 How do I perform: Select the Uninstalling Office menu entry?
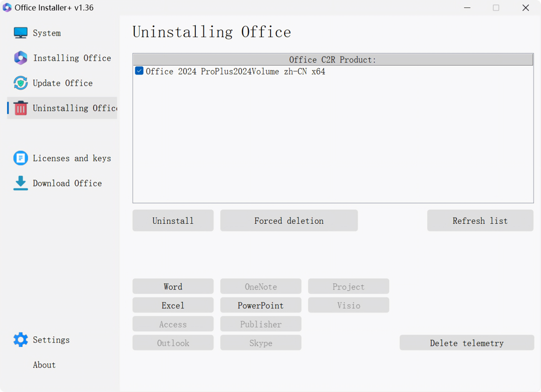[x=62, y=108]
